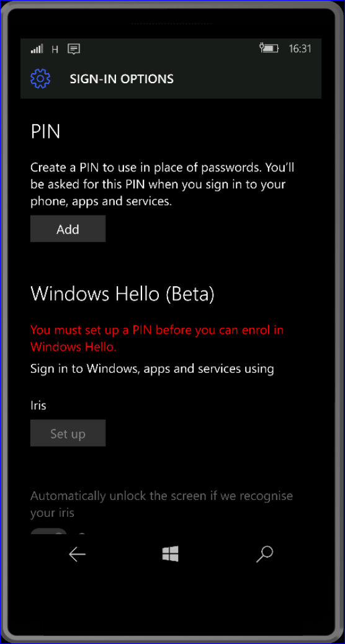Viewport: 345px width, 644px height.
Task: Tap the 16:31 clock in status bar
Action: click(x=300, y=49)
